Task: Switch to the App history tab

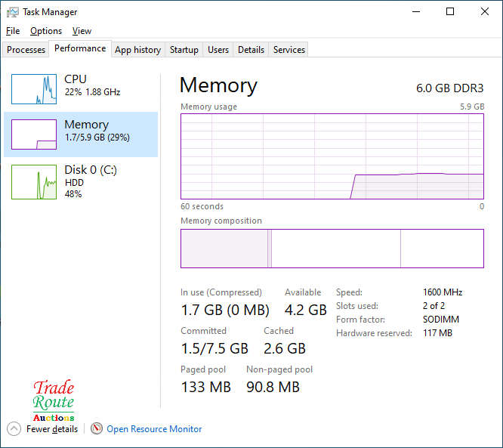Action: click(137, 50)
